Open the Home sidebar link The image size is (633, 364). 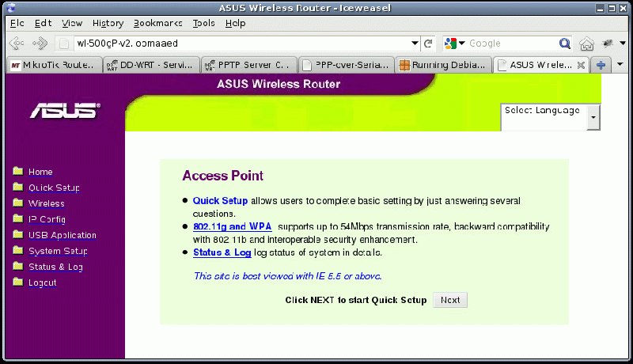[x=40, y=172]
